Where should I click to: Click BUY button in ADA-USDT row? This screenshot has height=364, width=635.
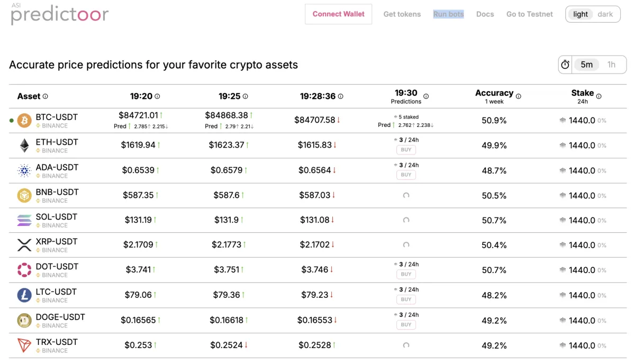[406, 175]
